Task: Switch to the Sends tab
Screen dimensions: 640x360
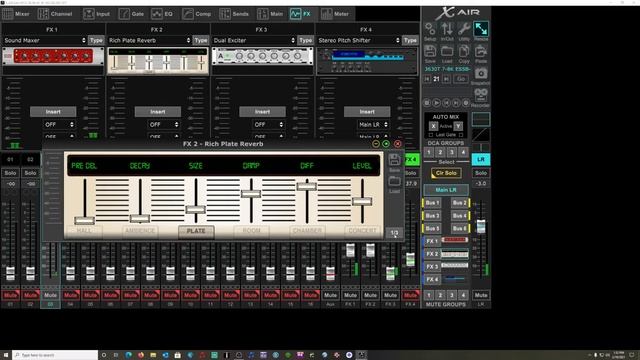Action: [234, 14]
